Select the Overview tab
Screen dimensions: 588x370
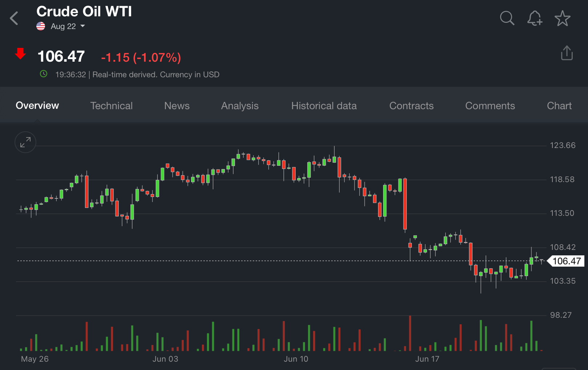(x=37, y=106)
